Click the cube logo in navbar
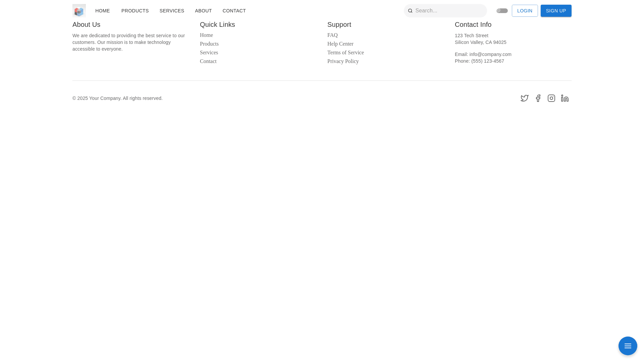This screenshot has height=362, width=644. point(79,11)
